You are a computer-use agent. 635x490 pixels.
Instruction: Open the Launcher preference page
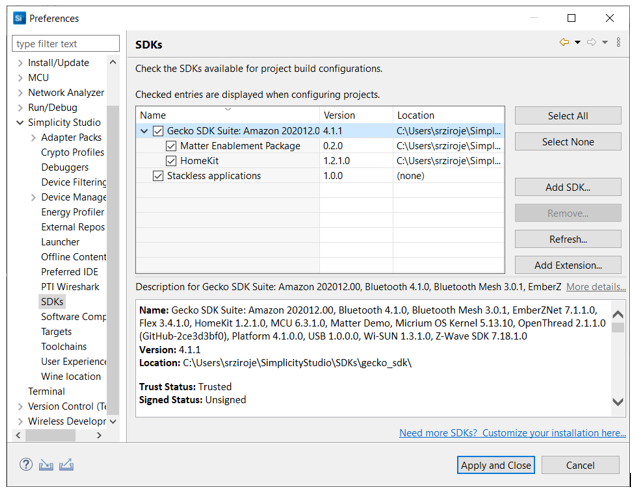coord(60,242)
